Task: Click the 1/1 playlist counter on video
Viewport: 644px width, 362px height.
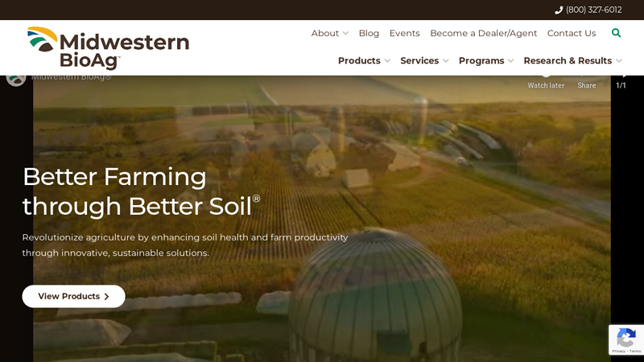Action: coord(621,85)
